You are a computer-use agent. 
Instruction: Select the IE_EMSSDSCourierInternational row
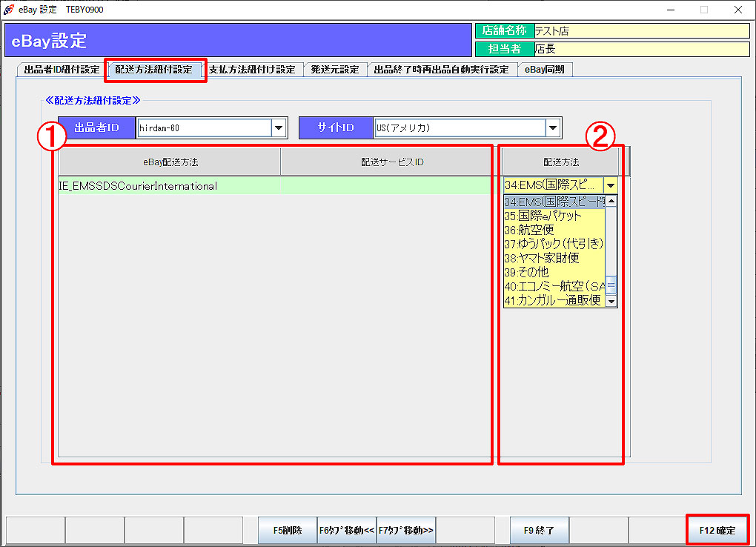point(169,186)
